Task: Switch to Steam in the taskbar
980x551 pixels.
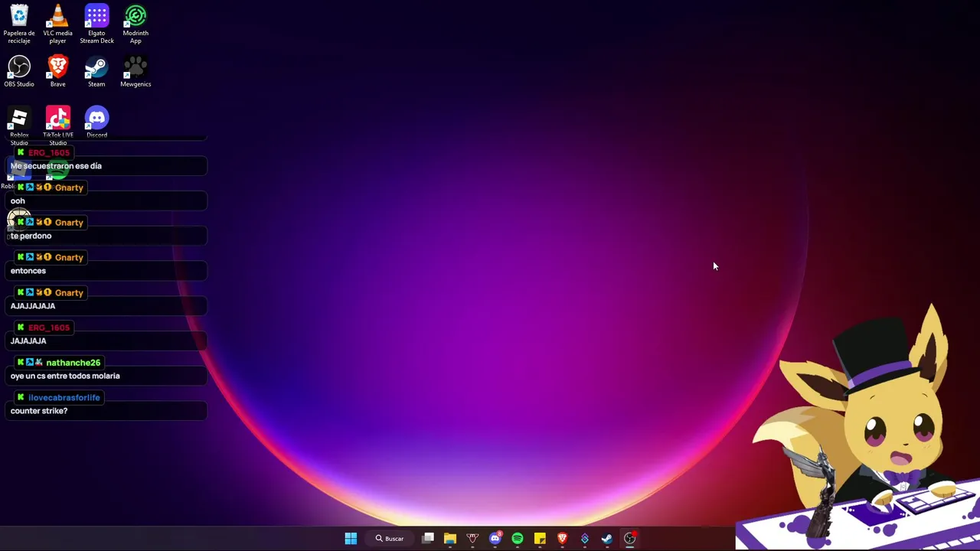Action: point(607,539)
